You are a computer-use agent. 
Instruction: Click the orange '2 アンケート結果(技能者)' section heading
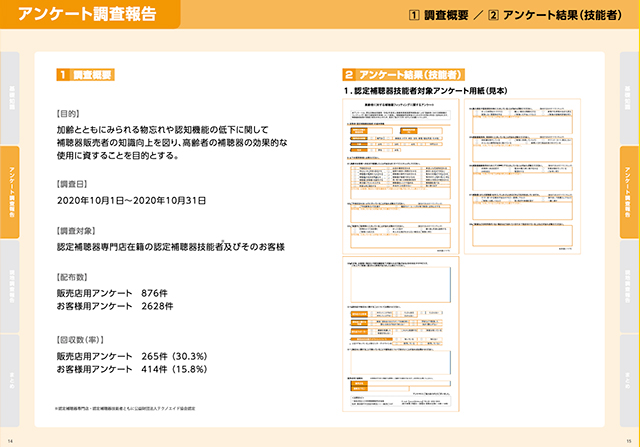pos(403,75)
